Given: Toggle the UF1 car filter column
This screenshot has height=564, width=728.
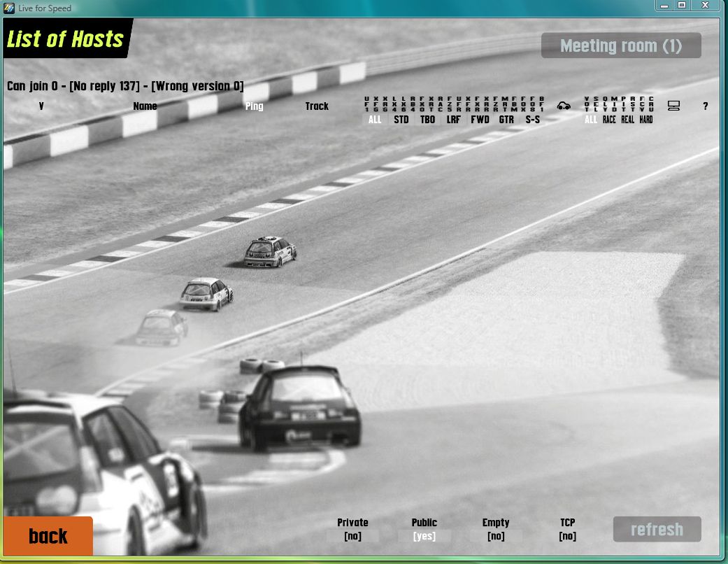Looking at the screenshot, I should coord(366,104).
